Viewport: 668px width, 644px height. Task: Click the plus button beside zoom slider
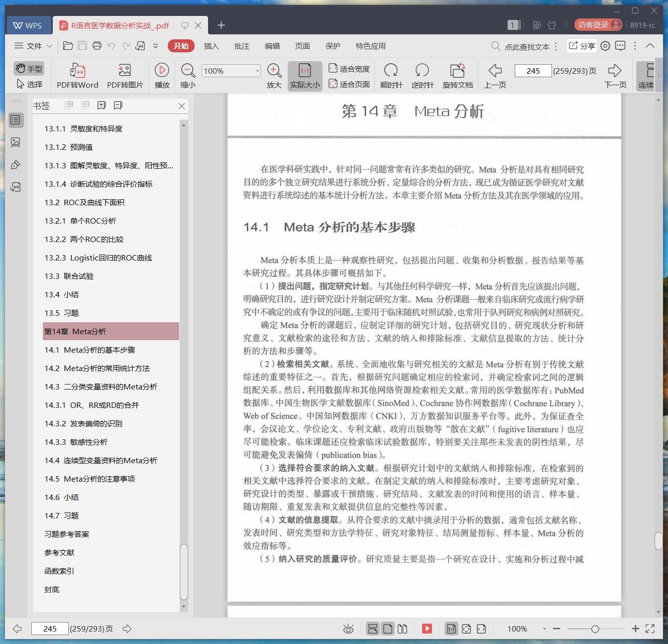(x=635, y=629)
